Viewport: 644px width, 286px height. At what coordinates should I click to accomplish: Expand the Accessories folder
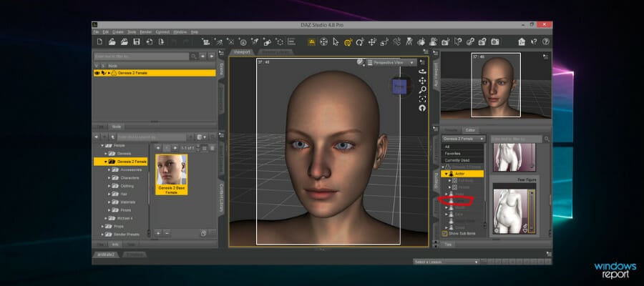coord(109,169)
